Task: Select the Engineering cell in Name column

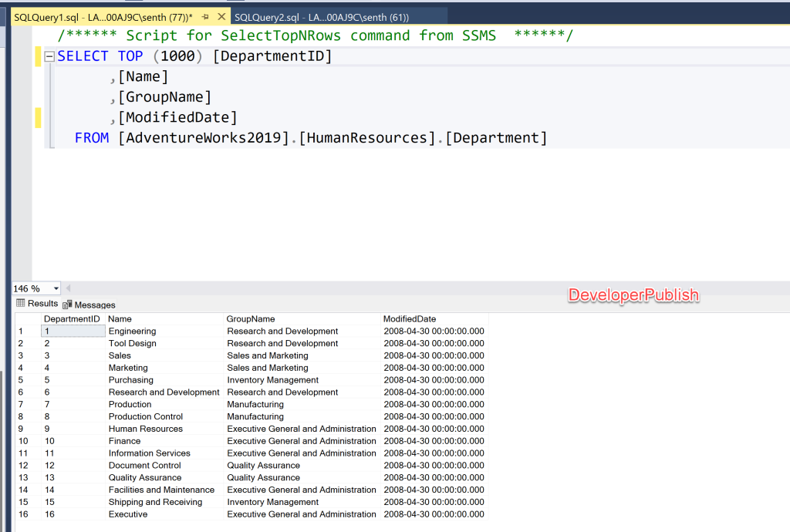Action: (132, 331)
